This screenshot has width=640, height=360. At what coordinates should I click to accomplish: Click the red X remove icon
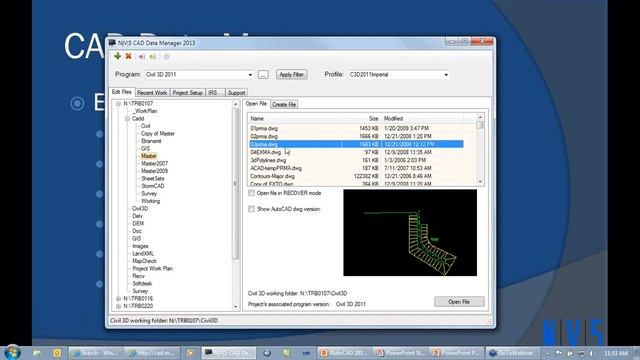coord(129,56)
